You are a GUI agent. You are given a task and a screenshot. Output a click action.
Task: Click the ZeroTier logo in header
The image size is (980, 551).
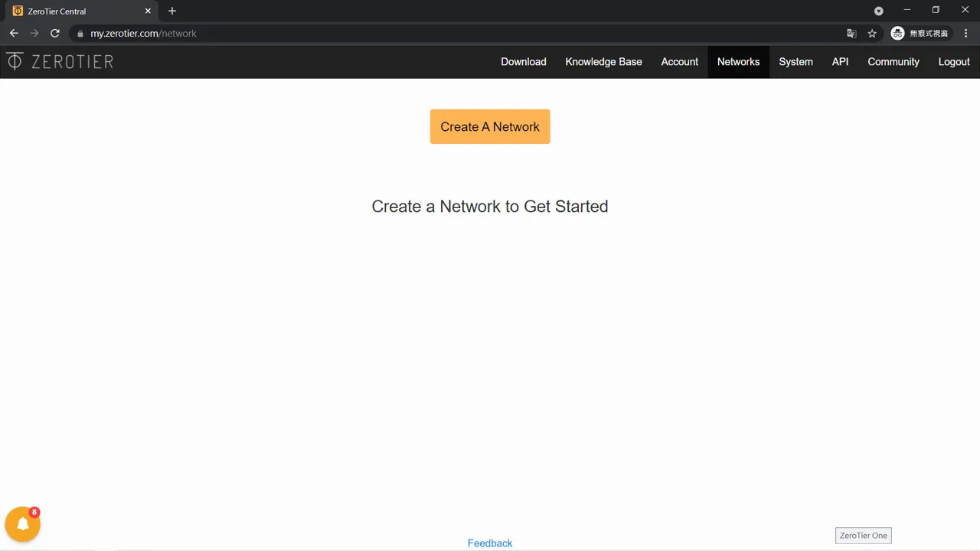[x=60, y=62]
